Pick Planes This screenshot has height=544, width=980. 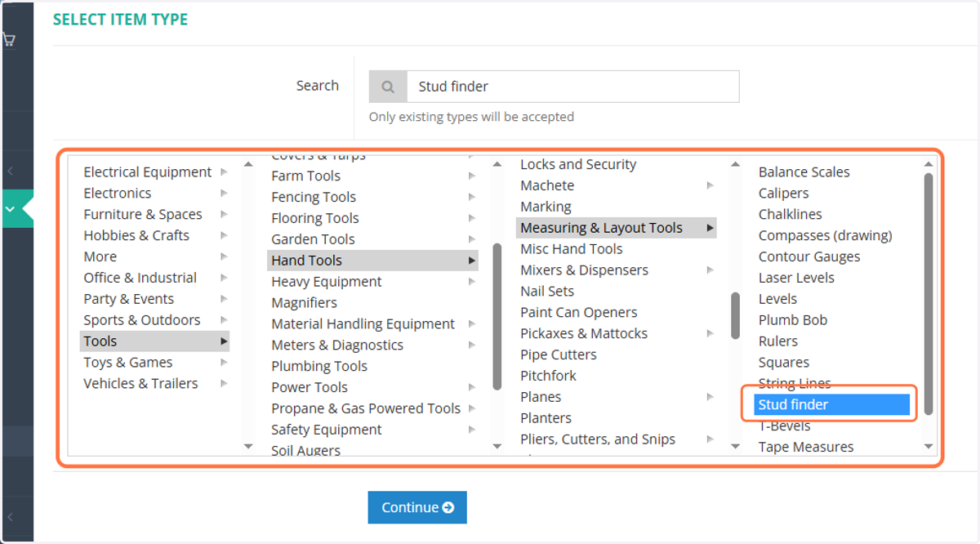pos(541,398)
